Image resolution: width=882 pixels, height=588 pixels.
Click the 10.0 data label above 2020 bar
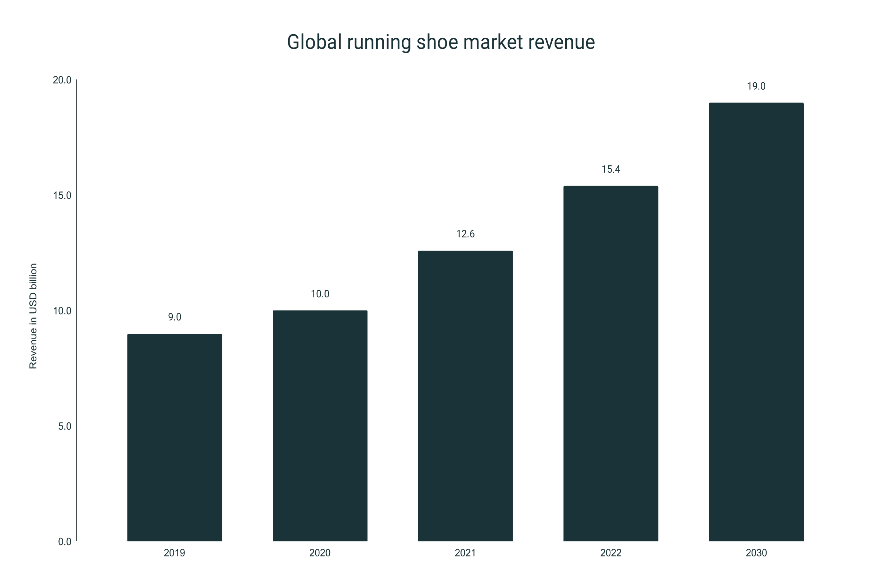(x=320, y=294)
